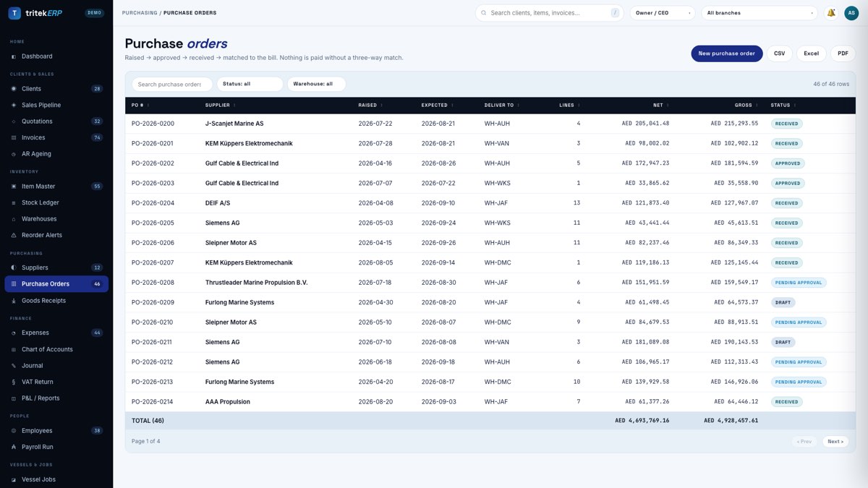
Task: Click Pending Approval status of PO-2026-0210
Action: pyautogui.click(x=799, y=322)
